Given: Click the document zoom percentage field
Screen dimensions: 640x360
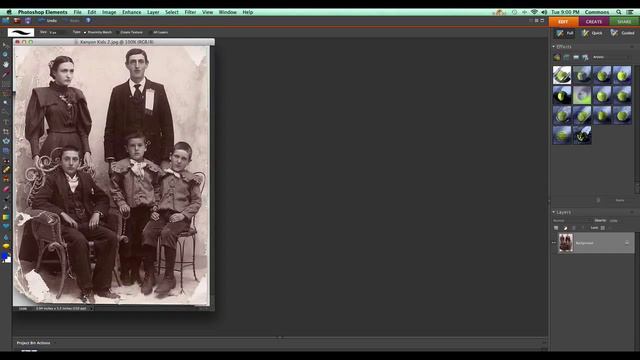Looking at the screenshot, I should (x=23, y=309).
